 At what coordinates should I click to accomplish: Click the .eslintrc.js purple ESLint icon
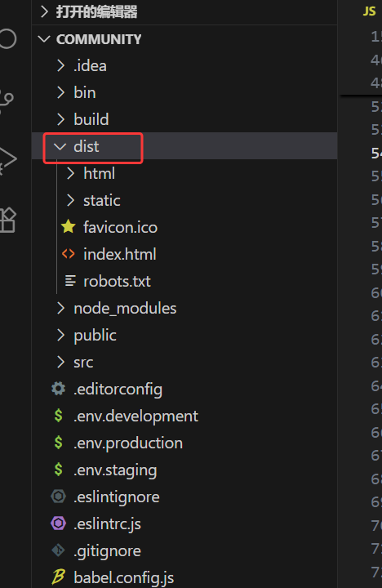point(59,523)
